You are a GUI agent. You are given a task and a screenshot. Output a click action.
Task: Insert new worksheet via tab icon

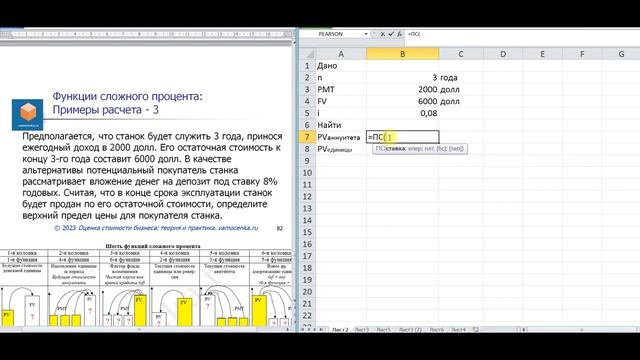click(x=476, y=329)
